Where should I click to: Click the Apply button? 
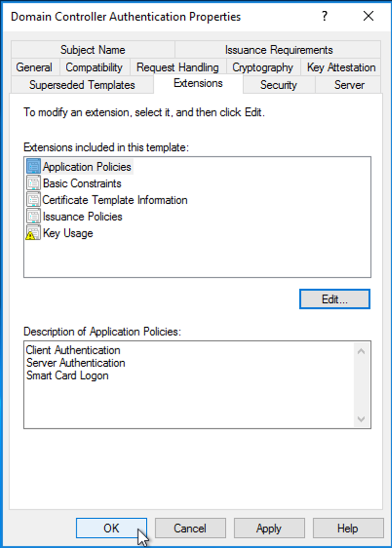269,528
